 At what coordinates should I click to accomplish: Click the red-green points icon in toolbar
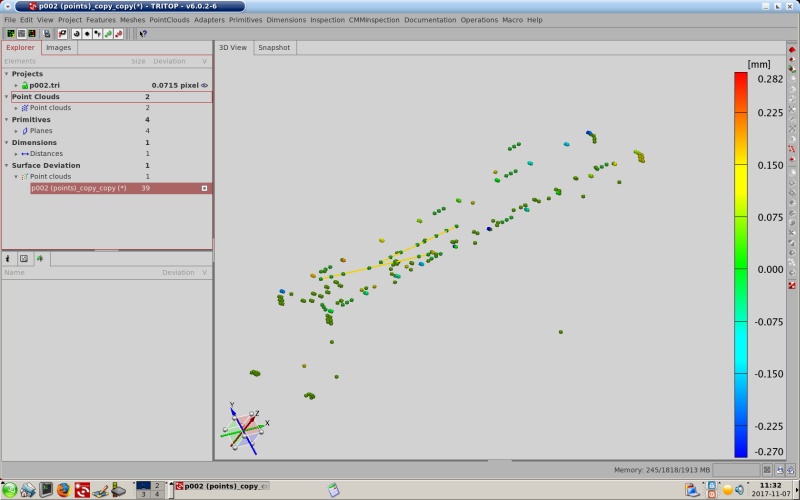pos(119,33)
